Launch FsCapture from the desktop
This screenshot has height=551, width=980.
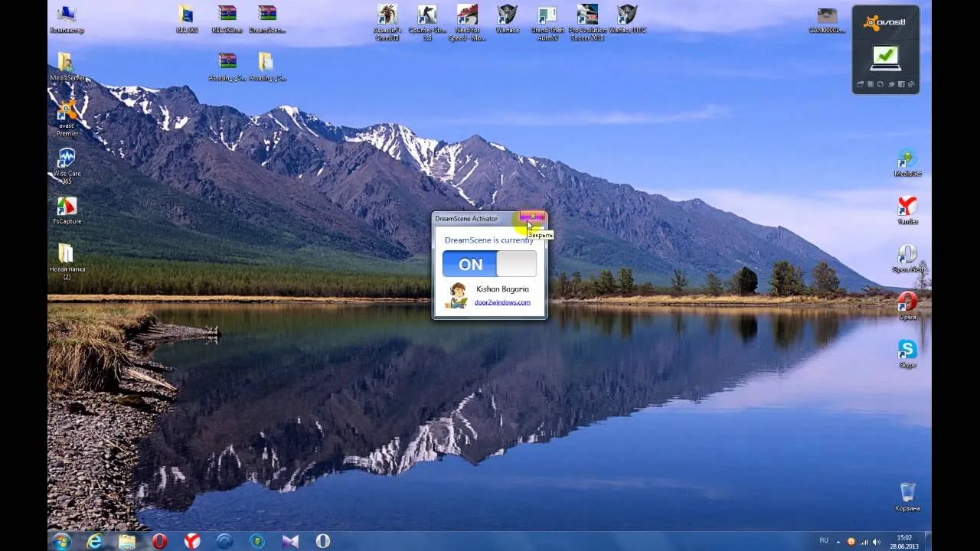click(67, 210)
